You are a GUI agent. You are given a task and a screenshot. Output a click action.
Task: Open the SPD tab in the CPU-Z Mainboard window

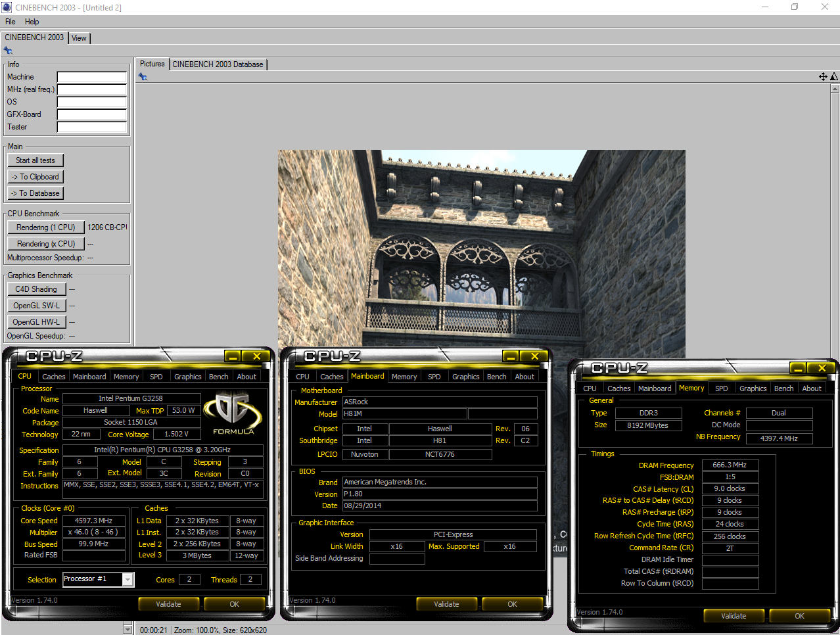click(434, 377)
